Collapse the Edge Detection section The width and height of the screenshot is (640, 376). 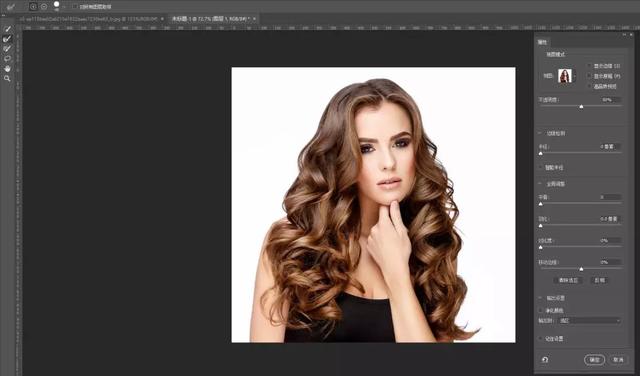tap(540, 133)
